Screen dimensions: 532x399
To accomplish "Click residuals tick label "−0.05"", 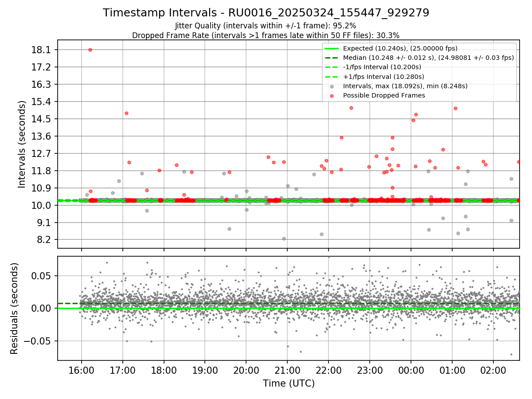I will pyautogui.click(x=37, y=341).
